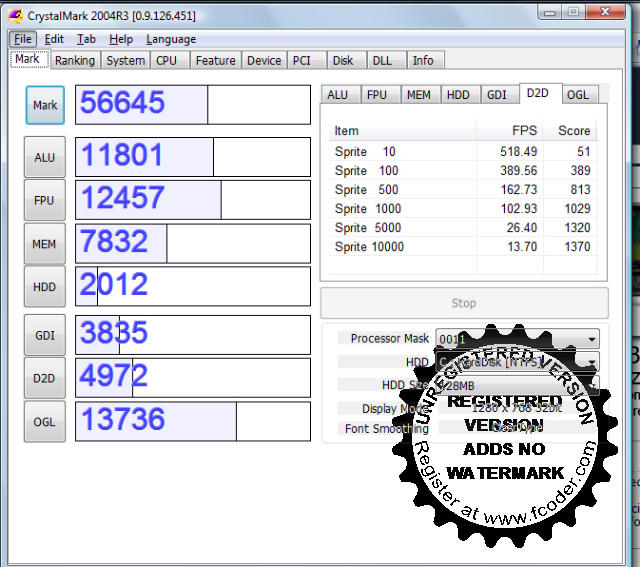Minimize the CrystalMark window
The width and height of the screenshot is (640, 567).
[549, 12]
